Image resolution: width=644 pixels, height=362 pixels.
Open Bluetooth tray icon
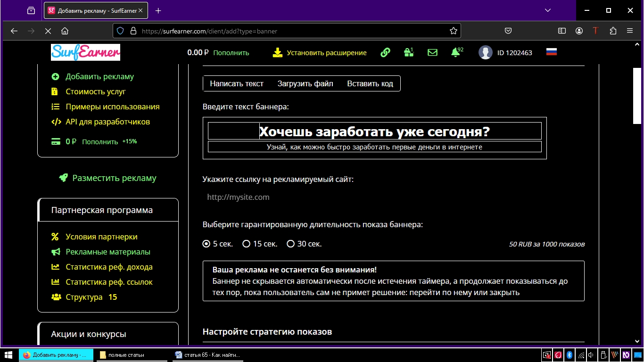coord(570,355)
